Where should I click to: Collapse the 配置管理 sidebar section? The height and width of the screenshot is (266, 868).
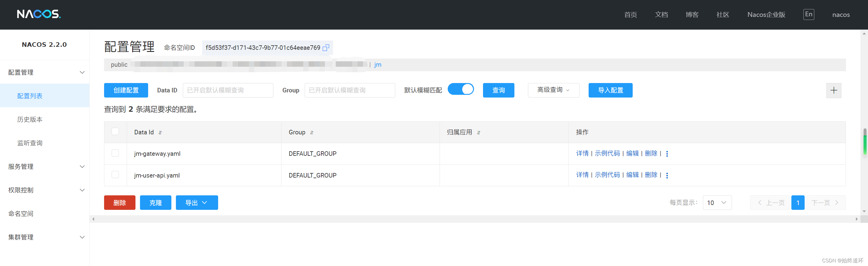45,72
